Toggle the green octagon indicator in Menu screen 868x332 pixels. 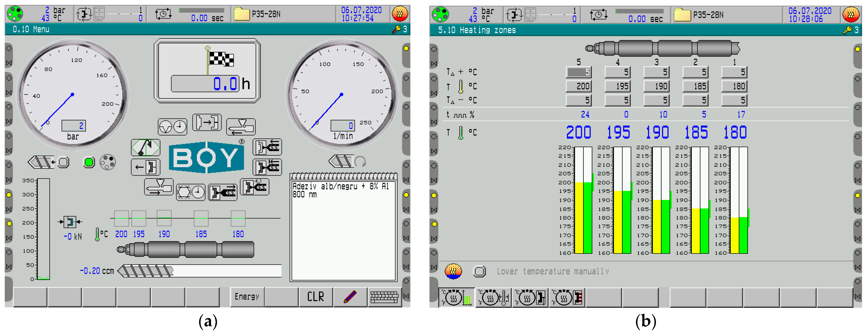click(x=89, y=163)
